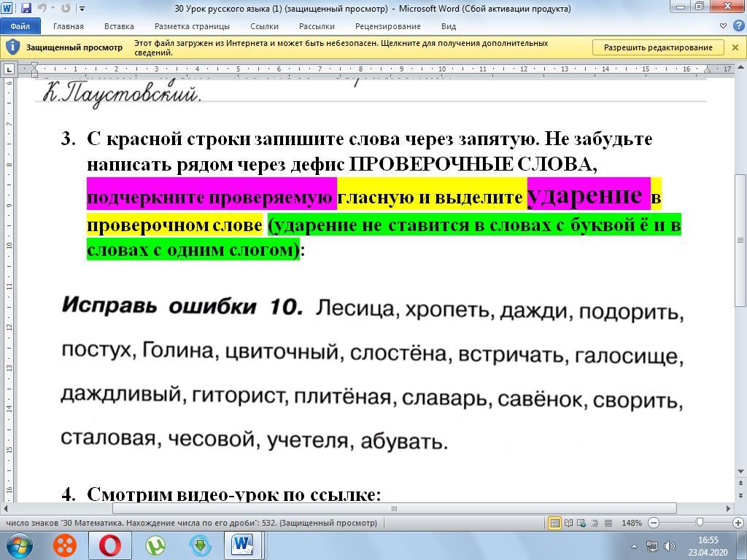Click the highlighted word ударение

[x=584, y=194]
